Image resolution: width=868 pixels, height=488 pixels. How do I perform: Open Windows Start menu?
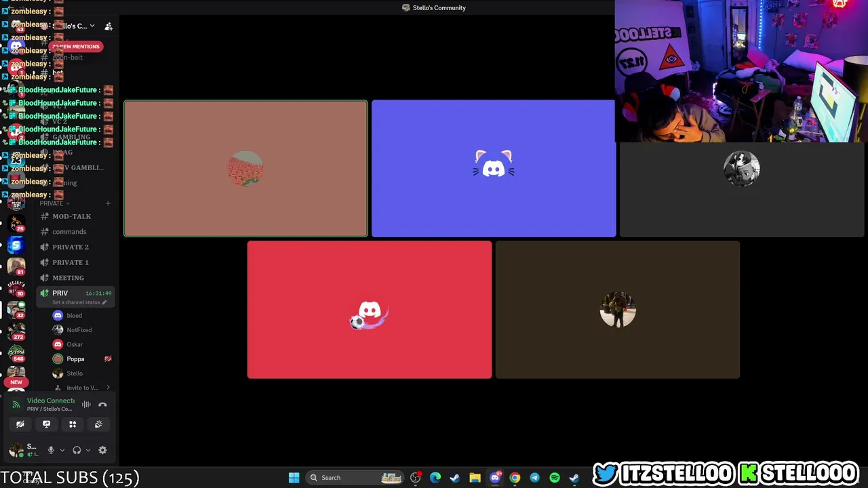pos(294,478)
